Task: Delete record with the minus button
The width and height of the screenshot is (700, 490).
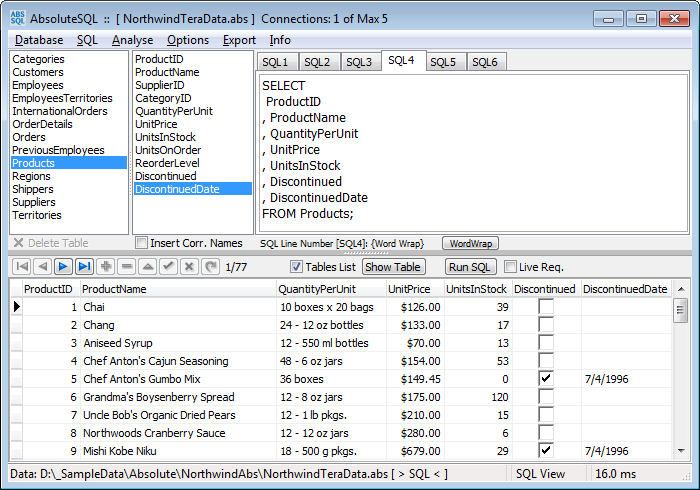Action: pyautogui.click(x=127, y=267)
